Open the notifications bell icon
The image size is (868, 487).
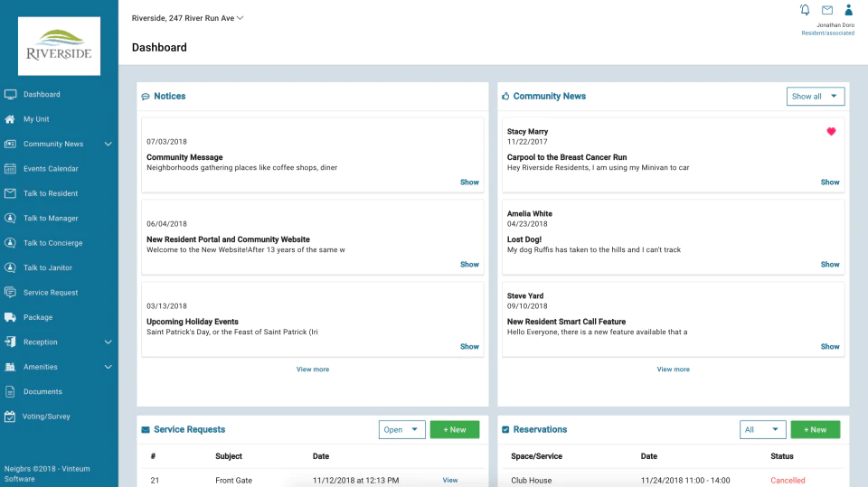tap(805, 9)
